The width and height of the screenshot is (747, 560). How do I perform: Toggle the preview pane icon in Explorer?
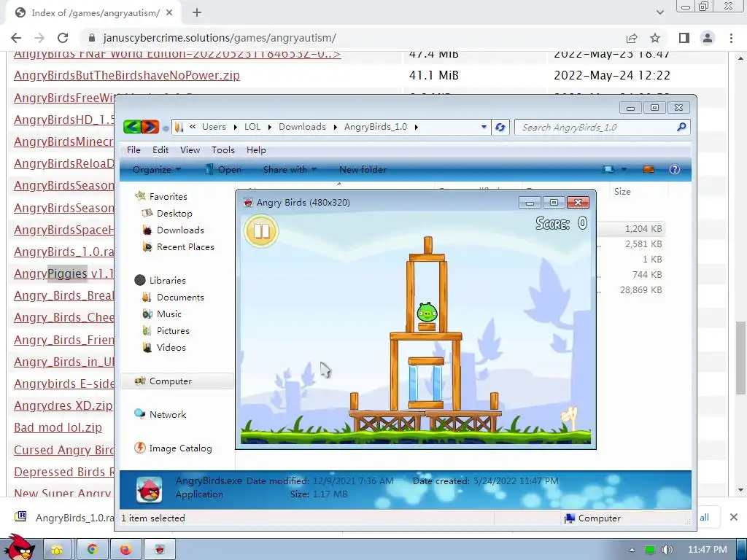pos(649,169)
